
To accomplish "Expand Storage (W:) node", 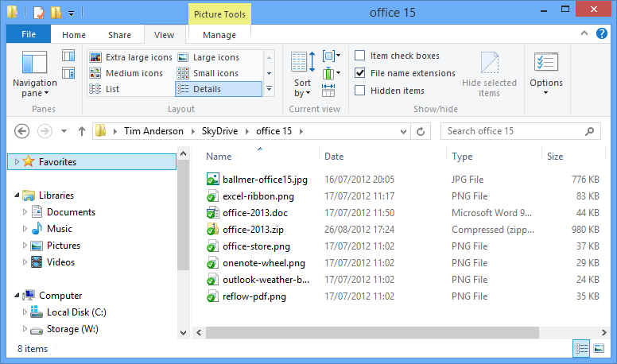I will [x=25, y=329].
